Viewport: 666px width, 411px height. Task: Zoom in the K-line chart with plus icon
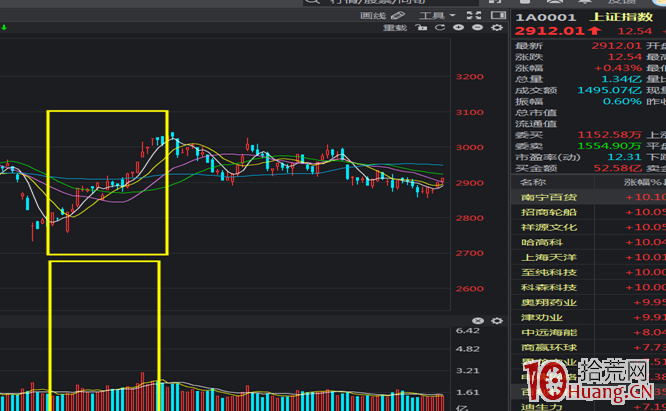458,28
